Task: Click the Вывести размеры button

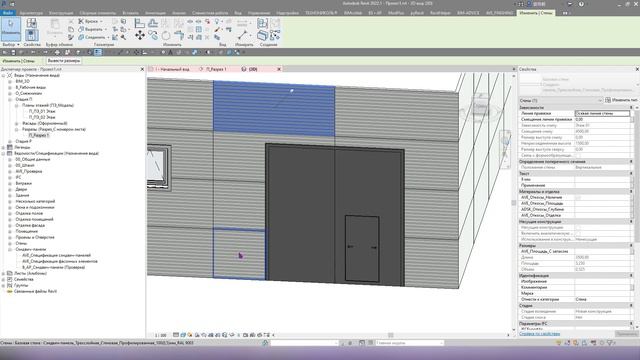Action: click(64, 61)
